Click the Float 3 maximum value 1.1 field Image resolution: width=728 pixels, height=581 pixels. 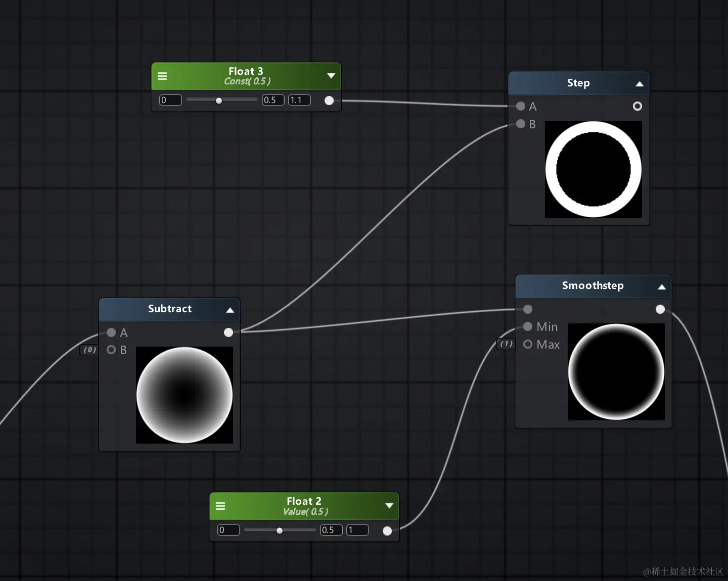[299, 100]
